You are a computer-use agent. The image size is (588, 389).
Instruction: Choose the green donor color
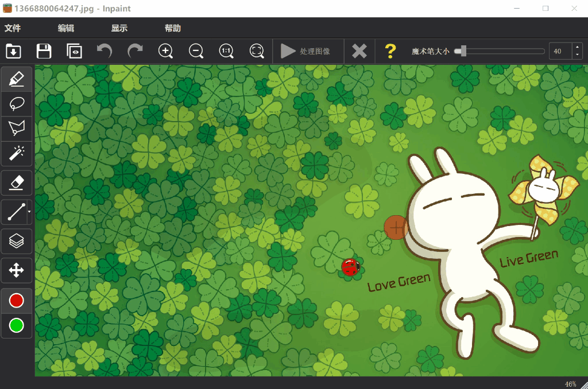coord(17,326)
